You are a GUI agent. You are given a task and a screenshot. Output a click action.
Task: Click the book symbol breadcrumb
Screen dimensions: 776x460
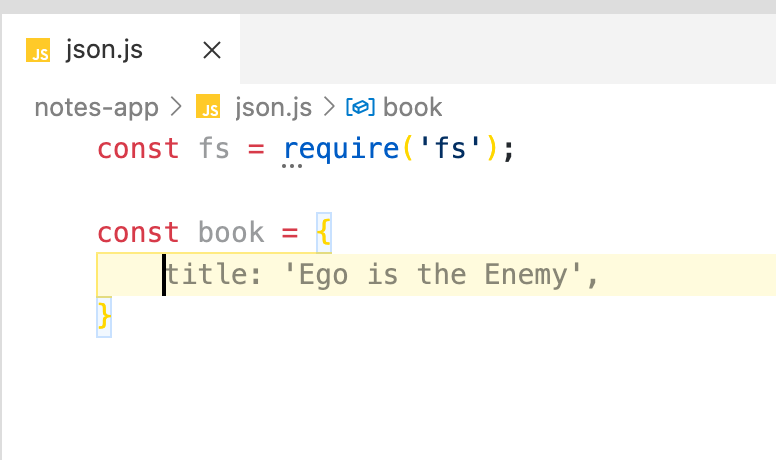(x=413, y=107)
